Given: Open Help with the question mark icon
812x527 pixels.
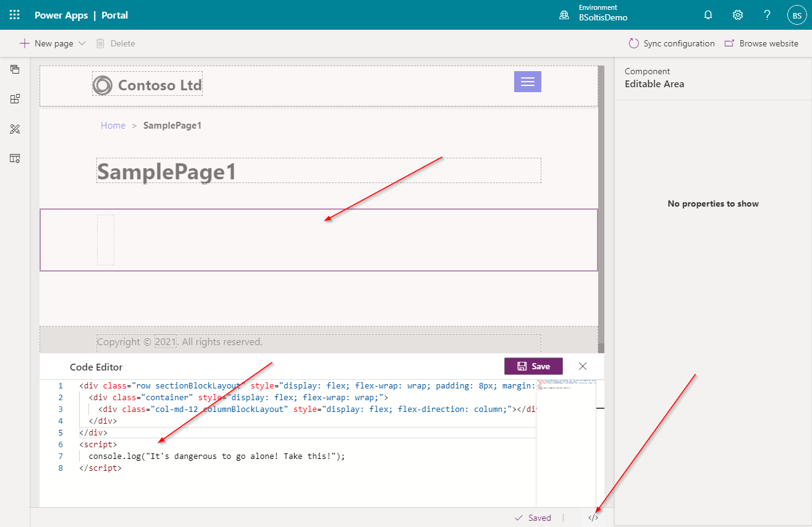Looking at the screenshot, I should coord(767,14).
